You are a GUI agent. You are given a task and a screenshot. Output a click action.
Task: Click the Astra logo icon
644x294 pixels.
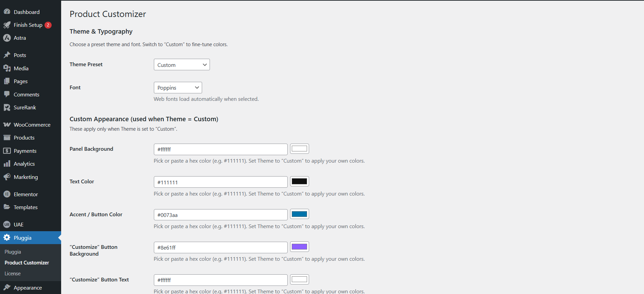coord(7,38)
